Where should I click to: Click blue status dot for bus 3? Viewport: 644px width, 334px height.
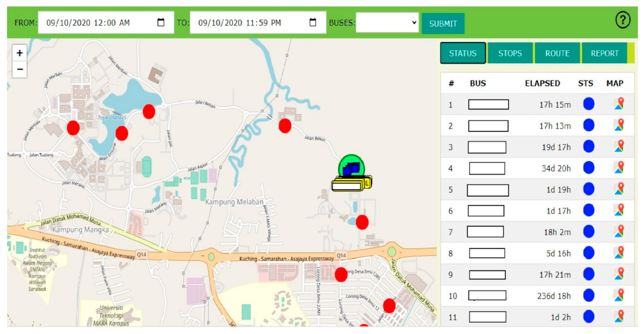(x=589, y=147)
